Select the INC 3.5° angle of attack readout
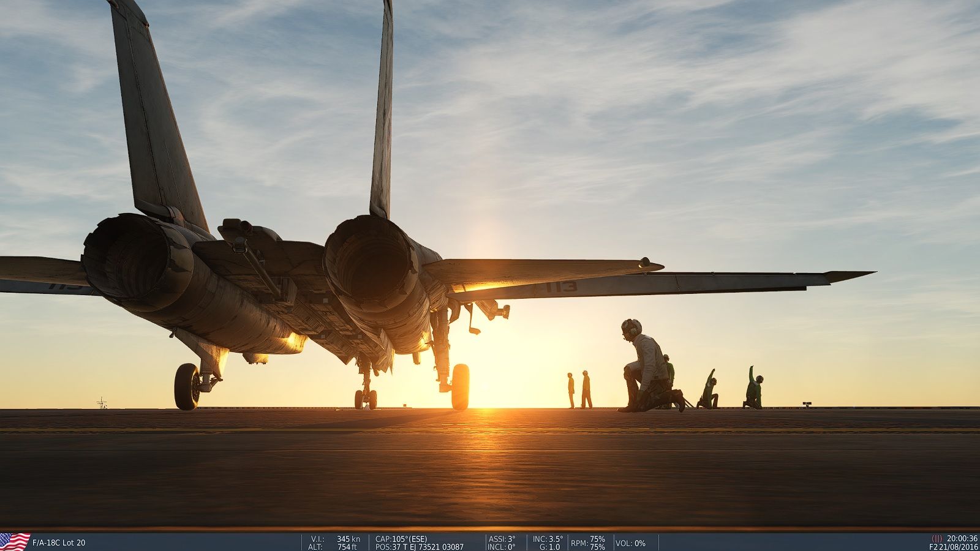980x551 pixels. (x=548, y=539)
